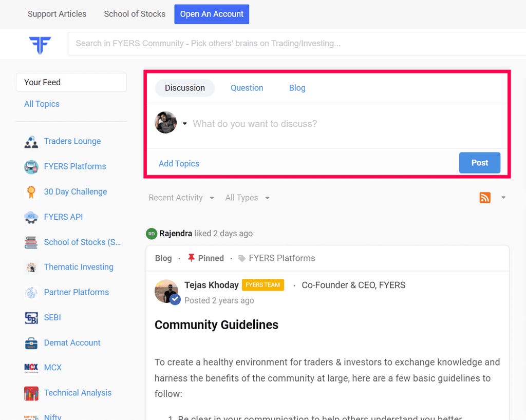526x420 pixels.
Task: Click the MCX logo icon
Action: pyautogui.click(x=31, y=368)
